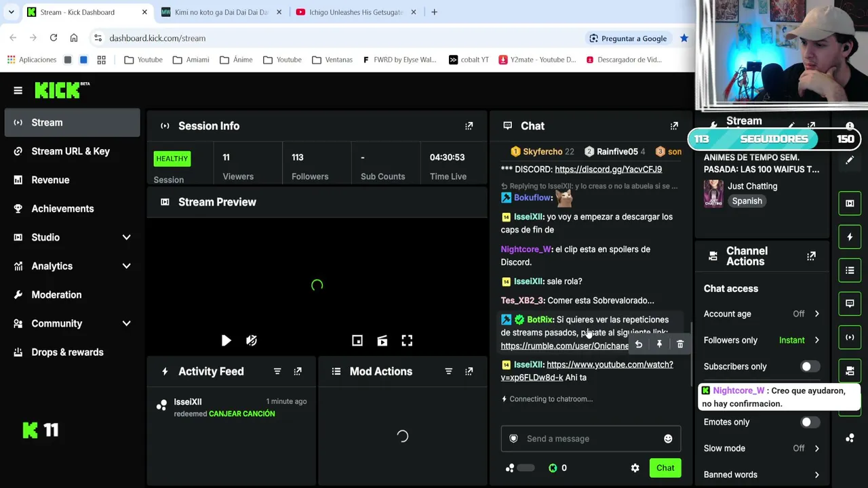Image resolution: width=868 pixels, height=488 pixels.
Task: Pop out the Channel Actions panel
Action: tap(811, 256)
